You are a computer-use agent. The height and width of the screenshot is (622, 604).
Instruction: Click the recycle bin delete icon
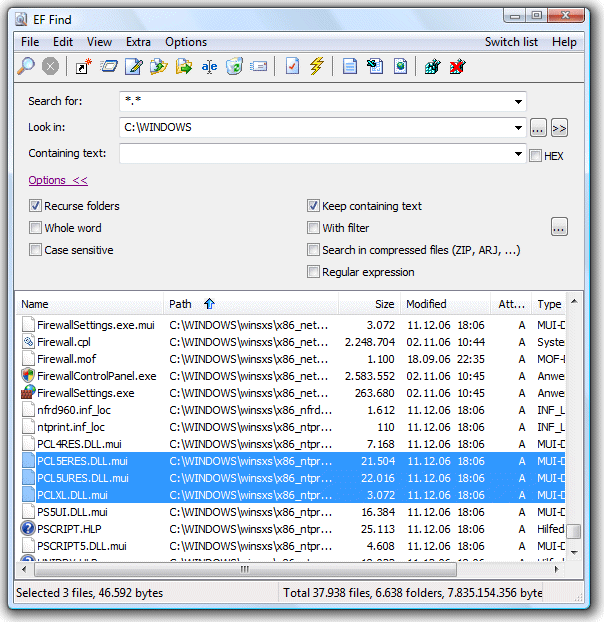(x=234, y=66)
